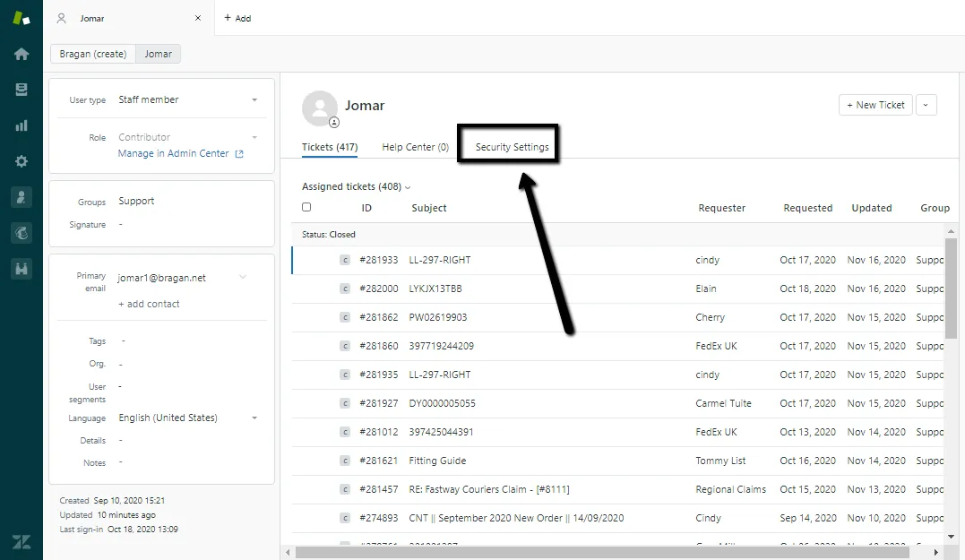Screen dimensions: 965x560
Task: Open the Mailchimp app icon in sidebar
Action: point(22,233)
